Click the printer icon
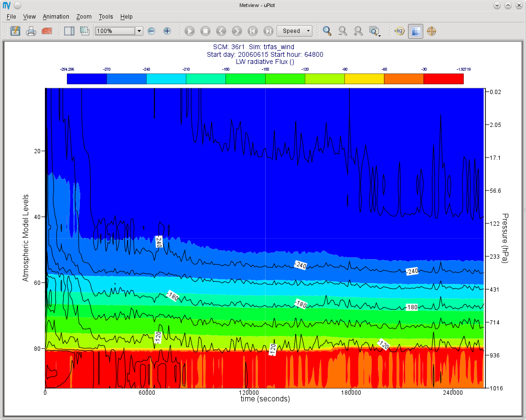Image resolution: width=526 pixels, height=420 pixels. click(x=31, y=31)
